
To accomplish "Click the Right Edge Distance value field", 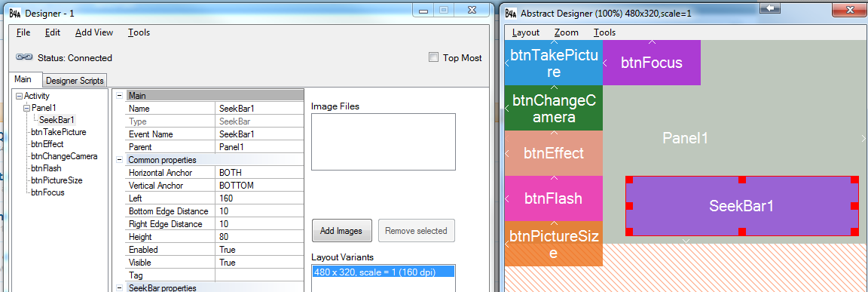I will pos(259,224).
